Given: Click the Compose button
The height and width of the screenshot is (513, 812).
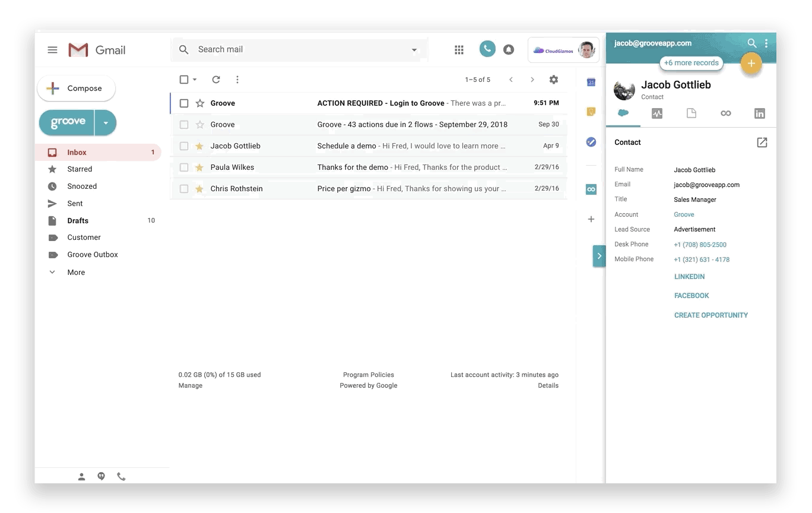Looking at the screenshot, I should click(x=76, y=88).
